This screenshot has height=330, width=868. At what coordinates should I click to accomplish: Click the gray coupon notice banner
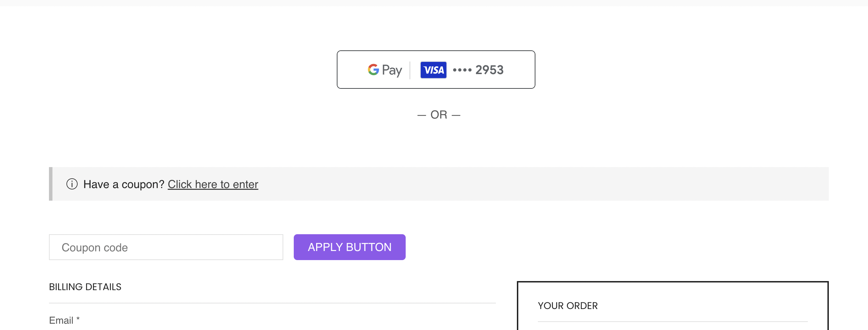click(x=439, y=184)
